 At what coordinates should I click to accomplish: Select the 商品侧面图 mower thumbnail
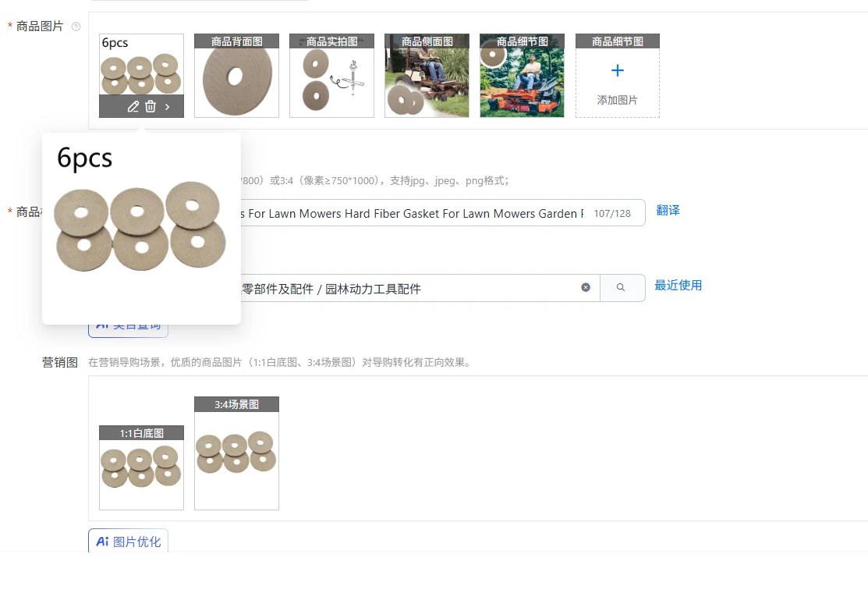tap(427, 76)
